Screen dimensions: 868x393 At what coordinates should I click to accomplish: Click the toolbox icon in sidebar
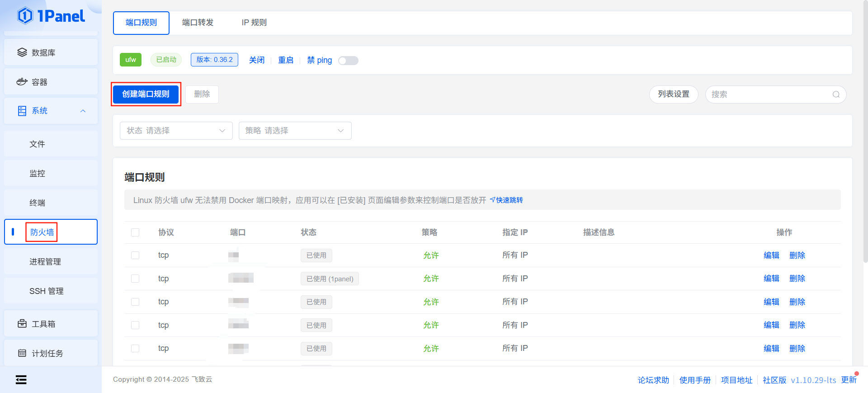pos(22,324)
